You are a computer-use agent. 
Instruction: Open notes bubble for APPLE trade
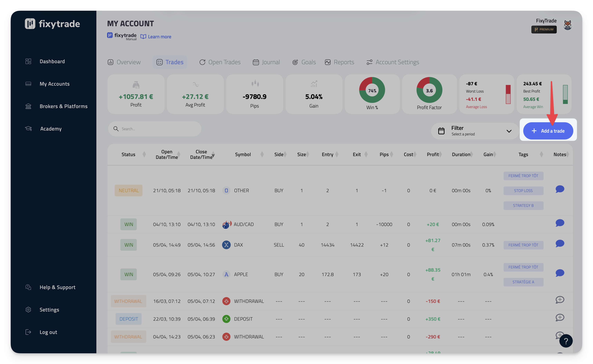560,273
